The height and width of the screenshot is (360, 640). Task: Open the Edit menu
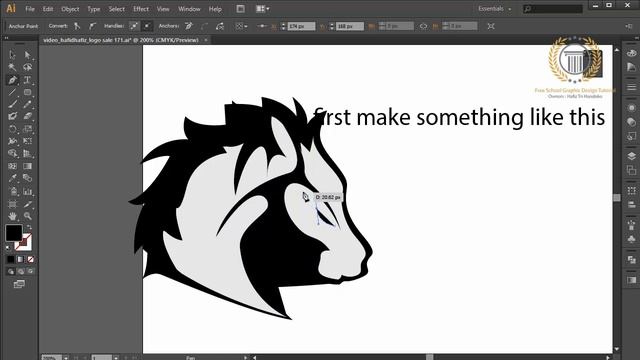pyautogui.click(x=48, y=9)
